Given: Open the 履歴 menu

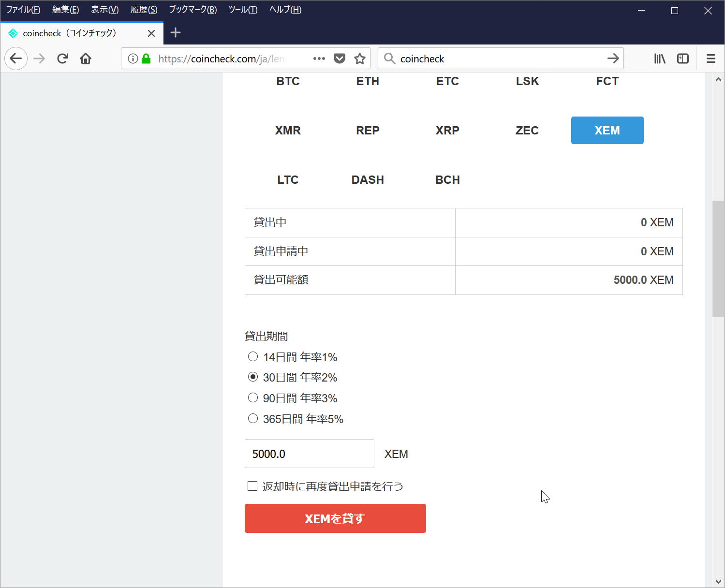Looking at the screenshot, I should pos(144,10).
